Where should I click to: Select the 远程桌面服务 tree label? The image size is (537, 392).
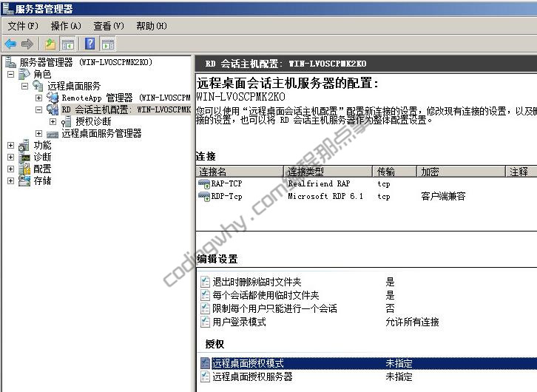[x=74, y=86]
